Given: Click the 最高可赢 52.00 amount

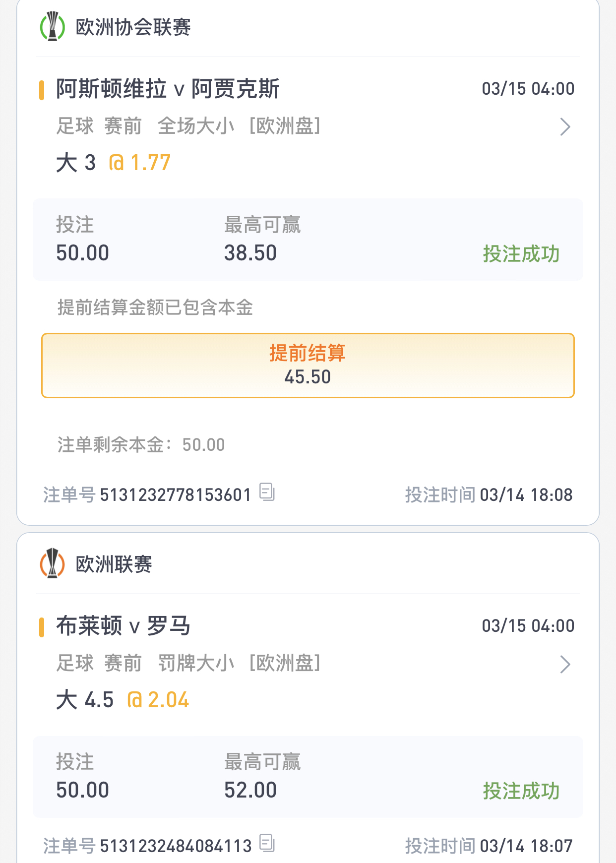Looking at the screenshot, I should point(250,790).
